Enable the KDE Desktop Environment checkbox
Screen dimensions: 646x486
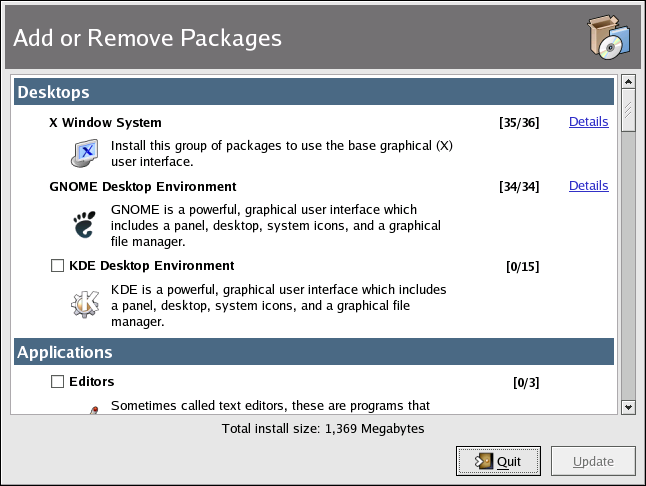pyautogui.click(x=57, y=266)
